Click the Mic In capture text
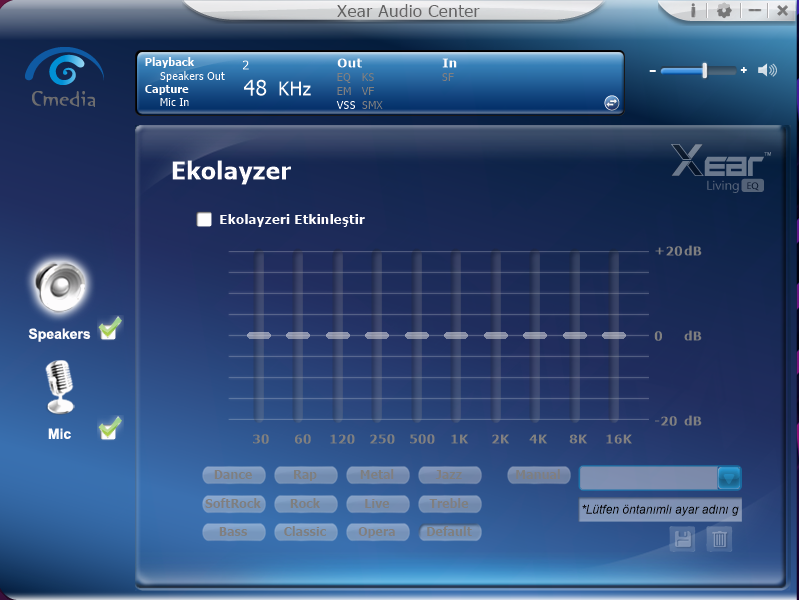 (x=174, y=102)
